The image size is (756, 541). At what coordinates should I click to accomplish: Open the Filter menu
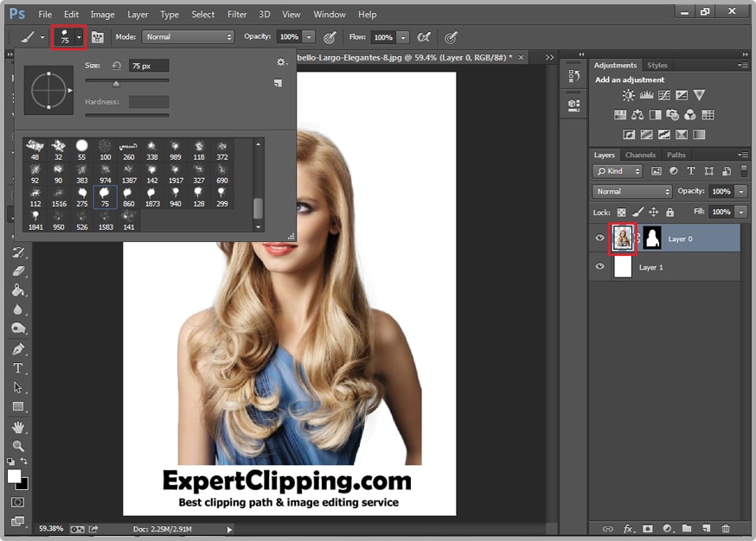pos(237,15)
